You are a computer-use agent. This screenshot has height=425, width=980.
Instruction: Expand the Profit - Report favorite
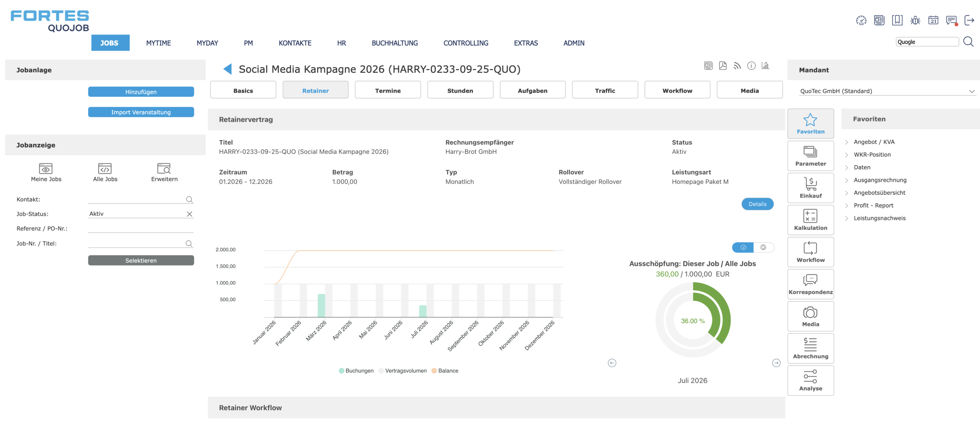click(873, 205)
